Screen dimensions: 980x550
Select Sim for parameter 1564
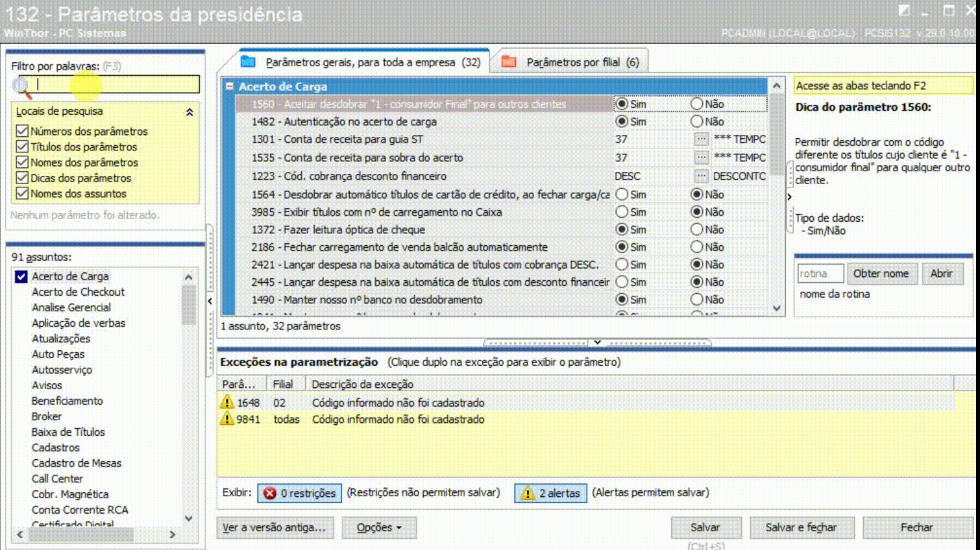[x=622, y=194]
